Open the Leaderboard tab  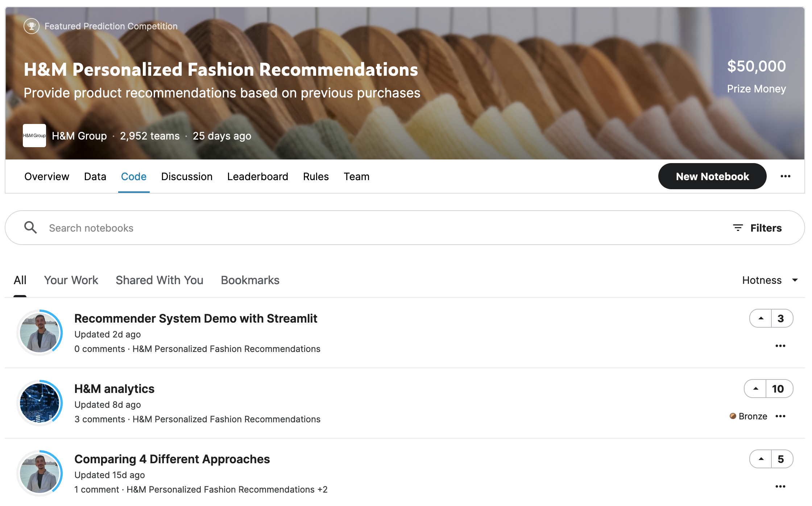pyautogui.click(x=257, y=177)
